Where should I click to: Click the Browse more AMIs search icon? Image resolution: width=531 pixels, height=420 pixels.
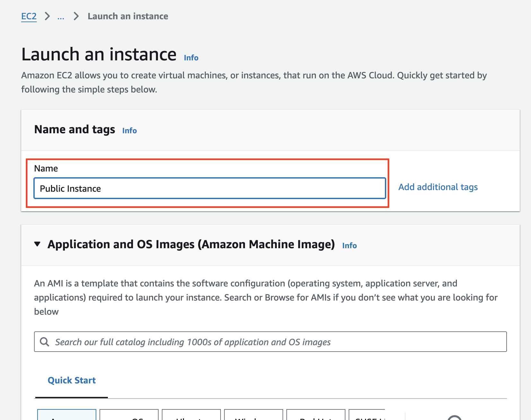(455, 417)
